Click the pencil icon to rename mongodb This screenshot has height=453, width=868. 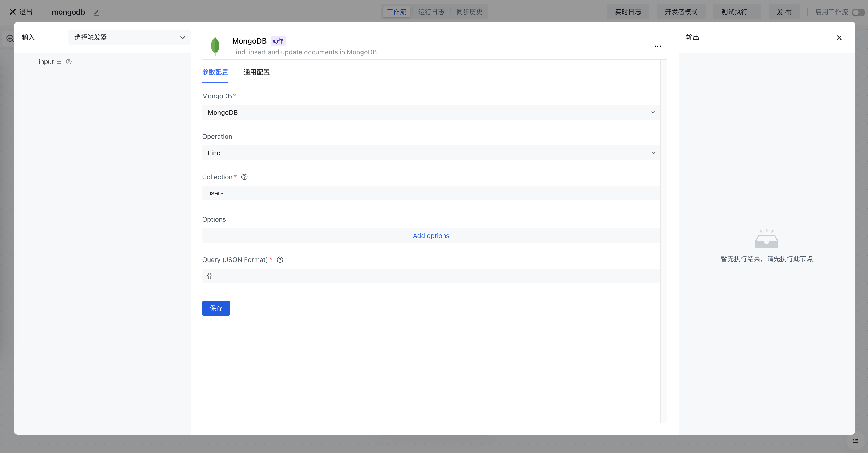[x=96, y=12]
